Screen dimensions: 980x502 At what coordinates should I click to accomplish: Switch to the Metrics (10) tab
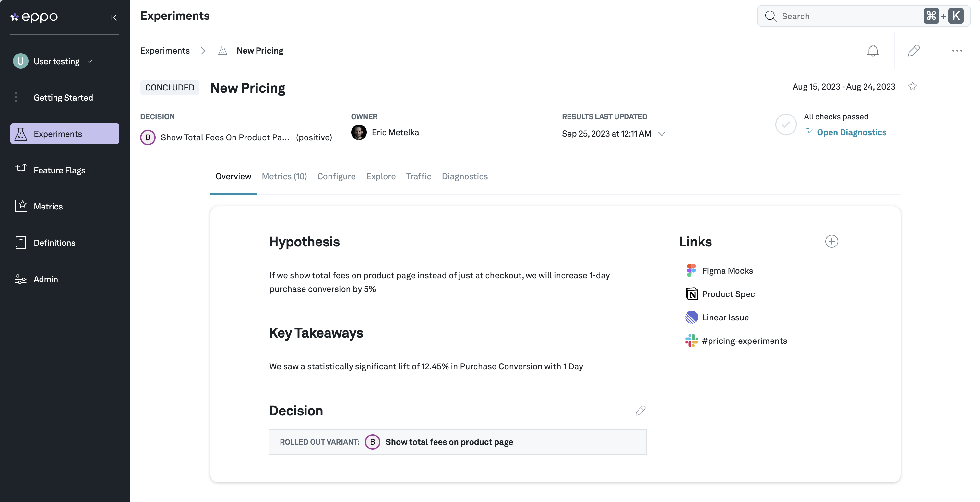pyautogui.click(x=284, y=176)
